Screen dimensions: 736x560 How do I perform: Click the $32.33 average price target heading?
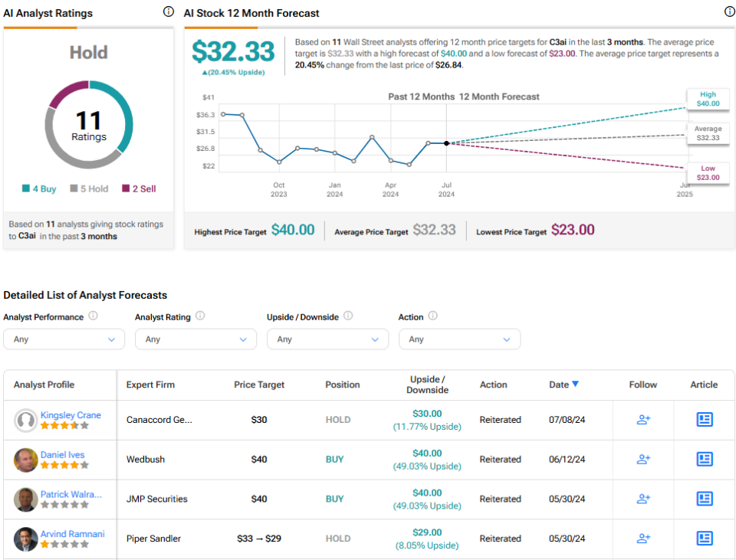click(233, 51)
